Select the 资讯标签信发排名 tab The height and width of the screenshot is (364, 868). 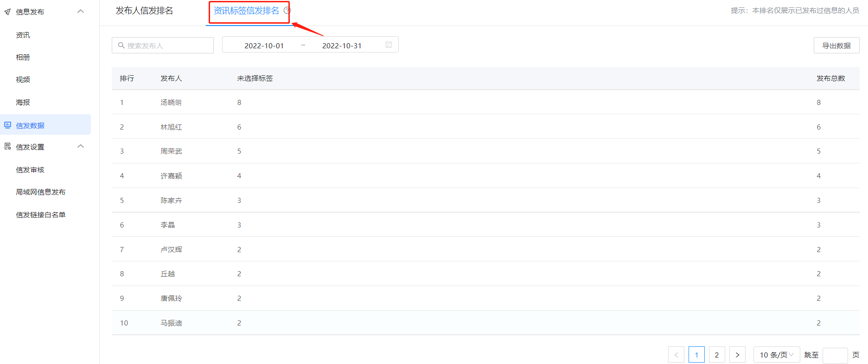(246, 11)
